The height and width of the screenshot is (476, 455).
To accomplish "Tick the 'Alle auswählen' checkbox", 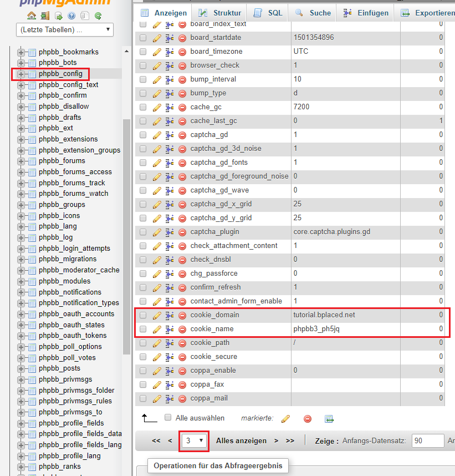I will [x=168, y=418].
